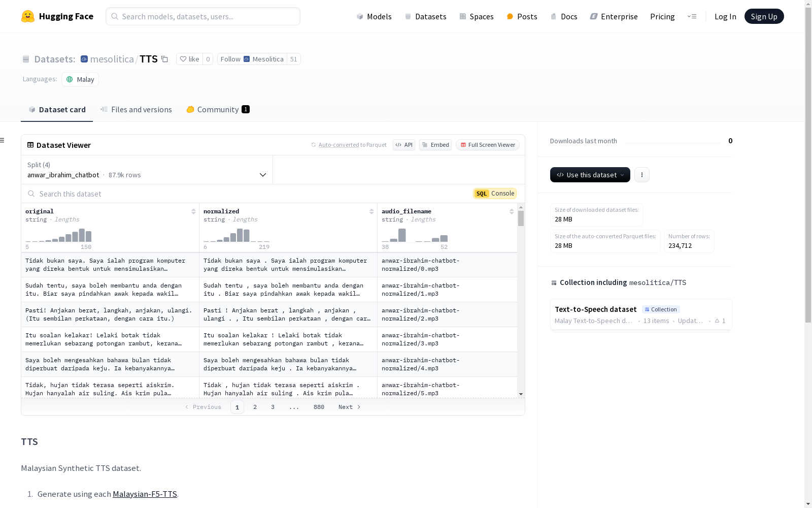Open the left sidebar hamburger icon
812x508 pixels.
point(3,140)
